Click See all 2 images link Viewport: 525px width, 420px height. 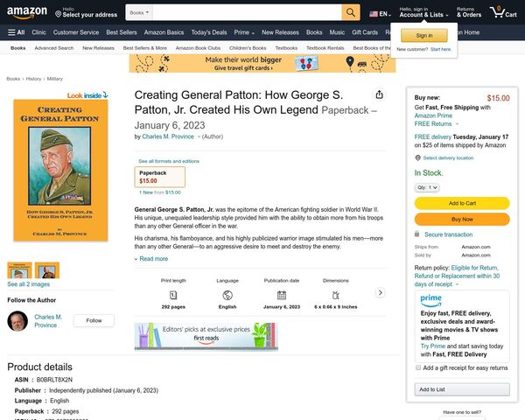pyautogui.click(x=29, y=284)
